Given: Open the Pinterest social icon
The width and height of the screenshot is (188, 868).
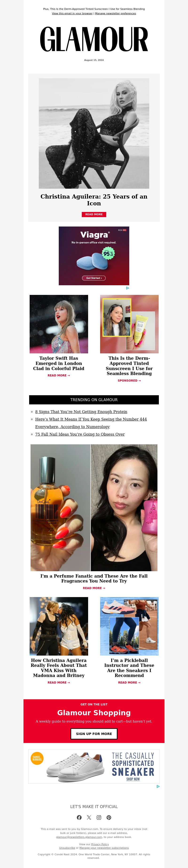Looking at the screenshot, I should point(109,817).
